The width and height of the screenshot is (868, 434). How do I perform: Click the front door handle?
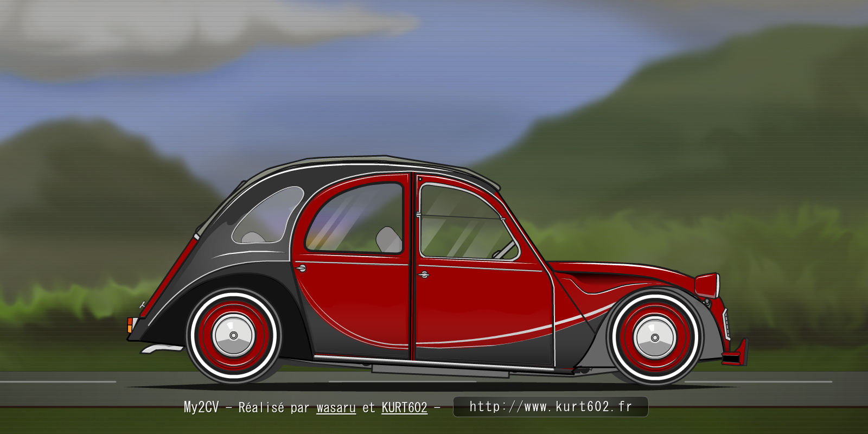[x=424, y=275]
